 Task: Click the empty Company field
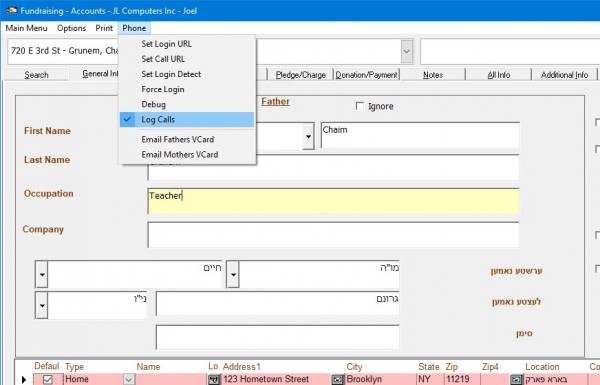333,235
